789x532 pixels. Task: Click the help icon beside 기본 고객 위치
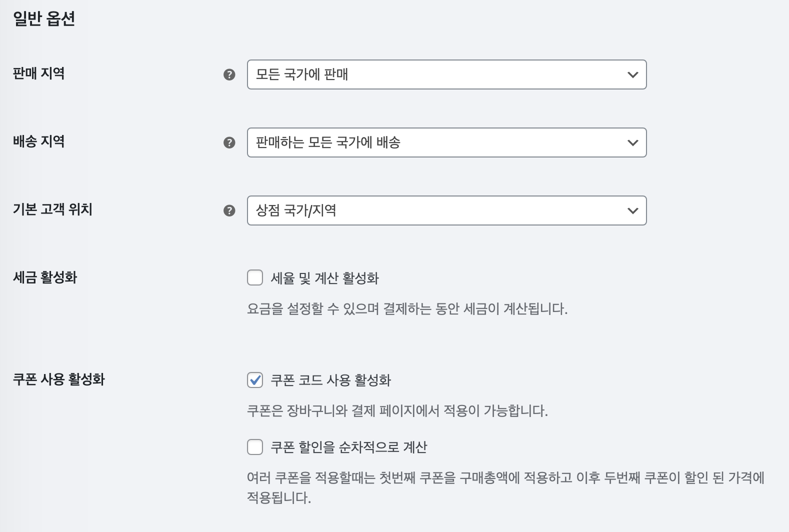229,210
